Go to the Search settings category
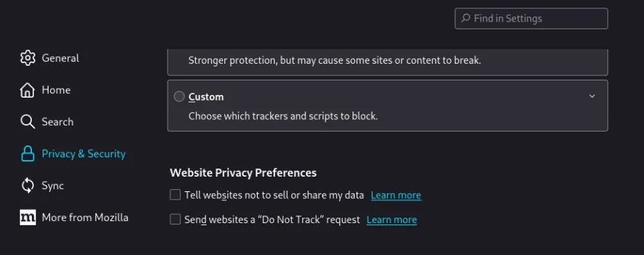644x255 pixels. [57, 122]
